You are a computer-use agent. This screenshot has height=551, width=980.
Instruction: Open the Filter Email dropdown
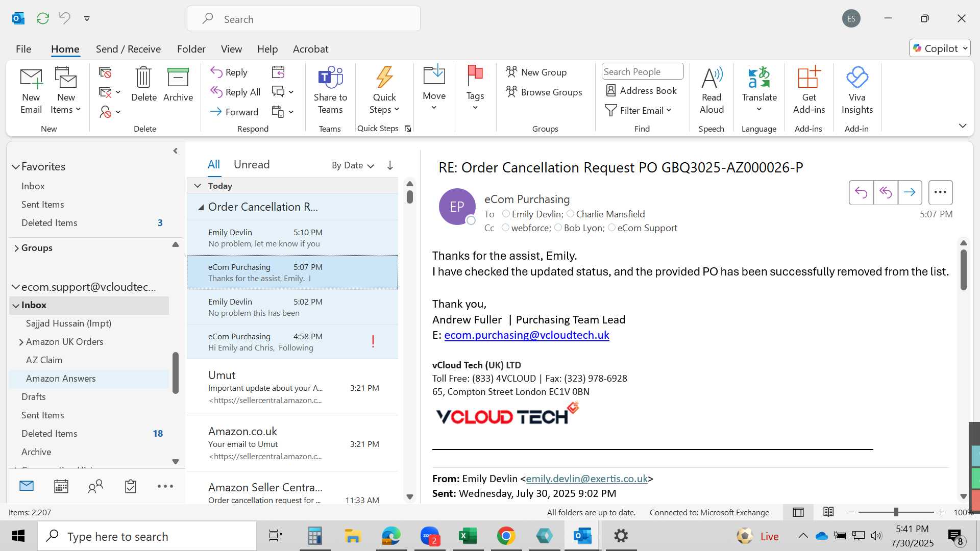tap(638, 110)
